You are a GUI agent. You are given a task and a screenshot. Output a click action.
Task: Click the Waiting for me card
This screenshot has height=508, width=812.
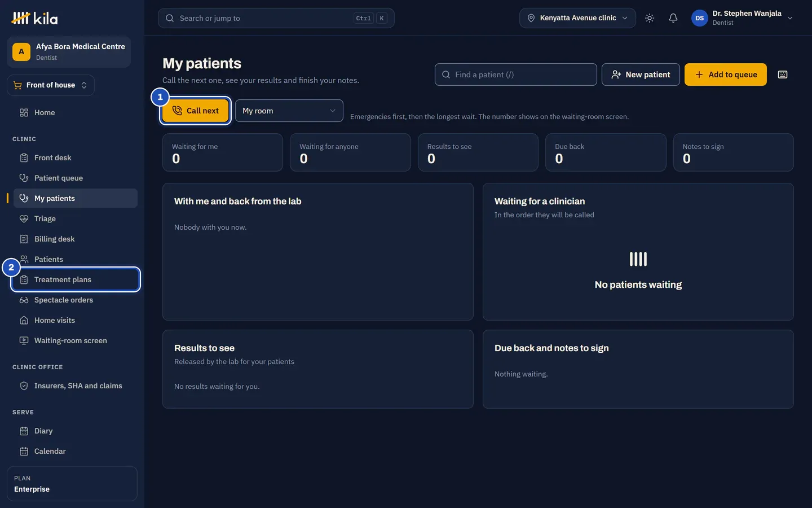pos(223,152)
